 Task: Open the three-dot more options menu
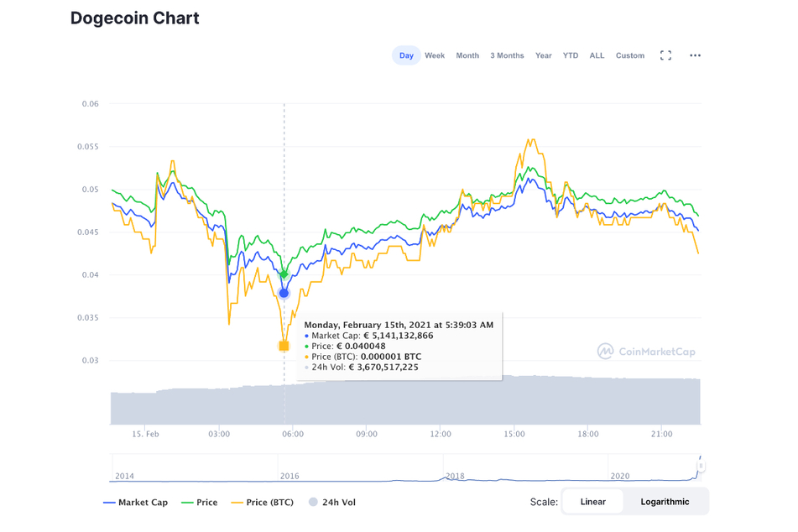[695, 55]
